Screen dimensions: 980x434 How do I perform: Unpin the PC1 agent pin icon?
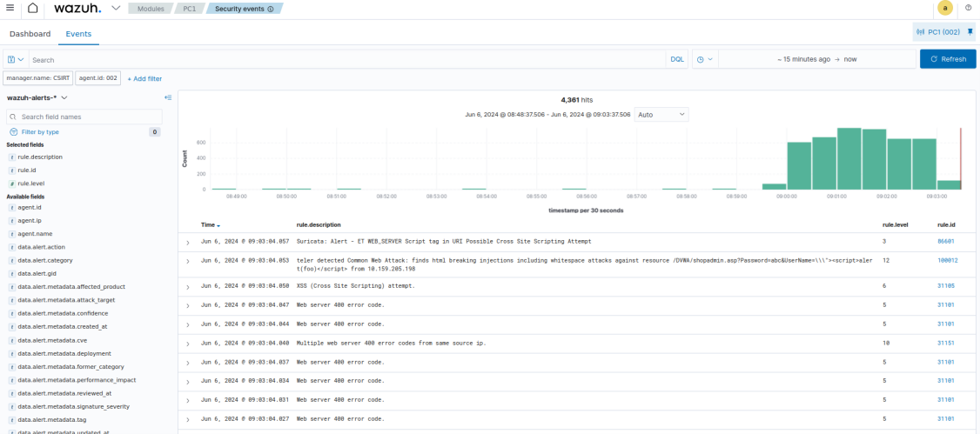pyautogui.click(x=970, y=32)
